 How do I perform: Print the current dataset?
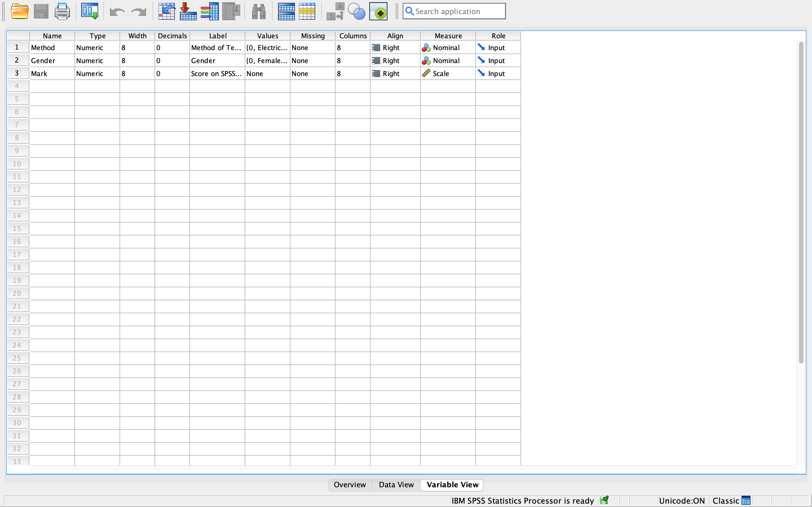62,11
